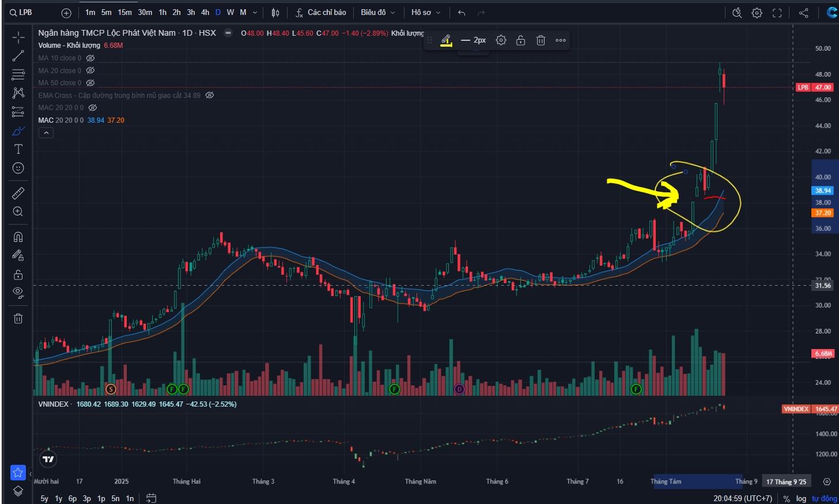Screen dimensions: 839x504
Task: Open the price scale settings gear
Action: click(x=827, y=482)
